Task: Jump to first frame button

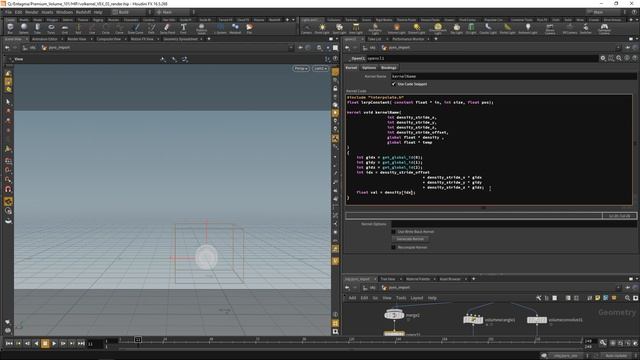Action: click(x=9, y=344)
